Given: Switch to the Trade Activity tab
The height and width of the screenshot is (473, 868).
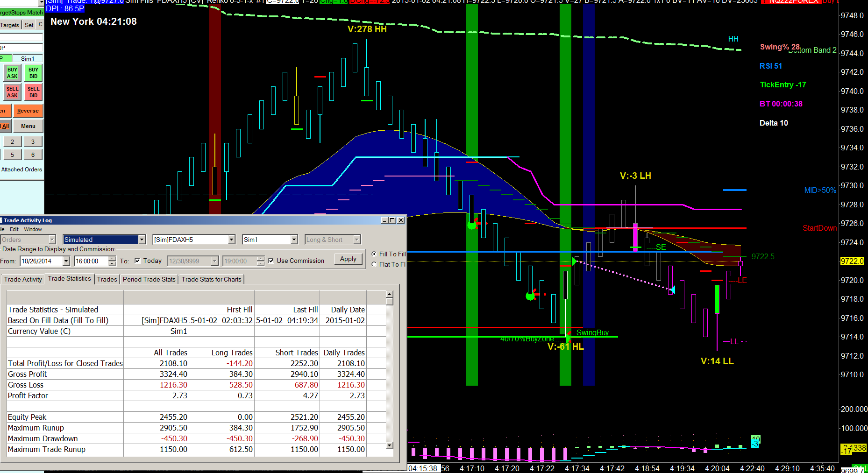Looking at the screenshot, I should [x=23, y=279].
